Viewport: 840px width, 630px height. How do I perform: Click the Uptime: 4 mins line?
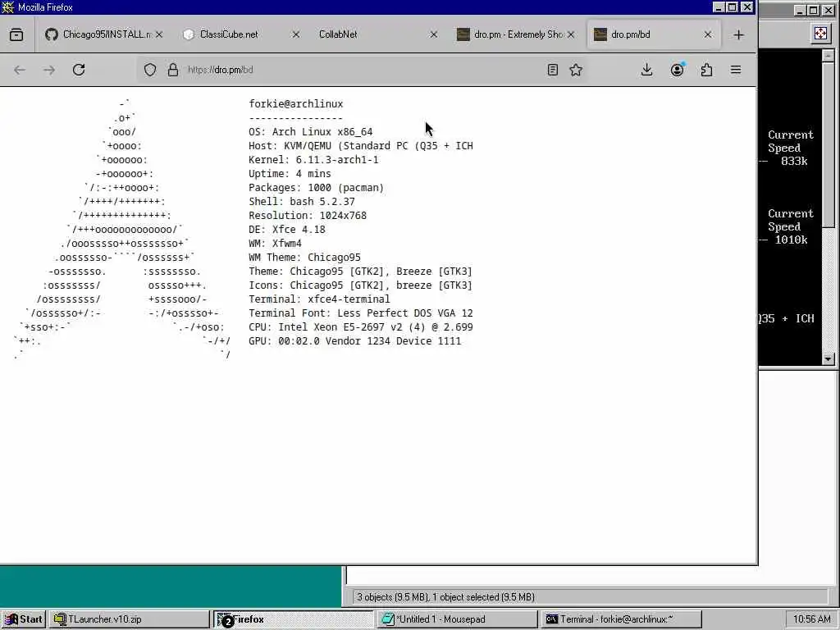coord(290,174)
